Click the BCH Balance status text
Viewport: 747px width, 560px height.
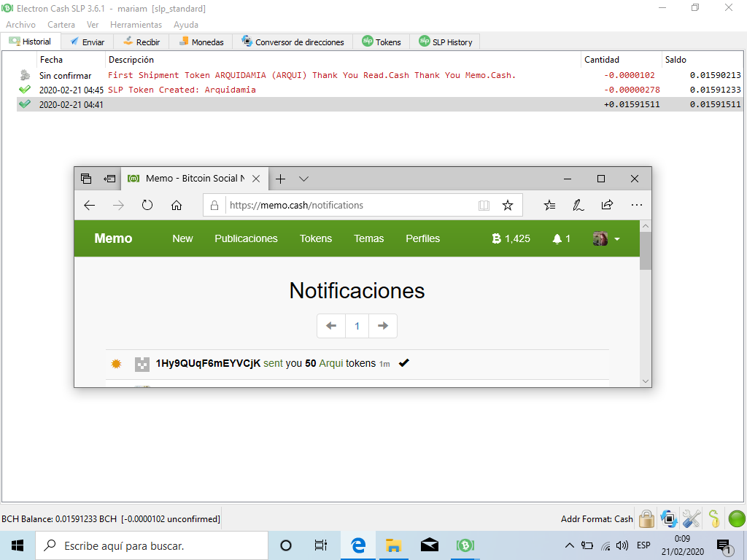pyautogui.click(x=111, y=519)
